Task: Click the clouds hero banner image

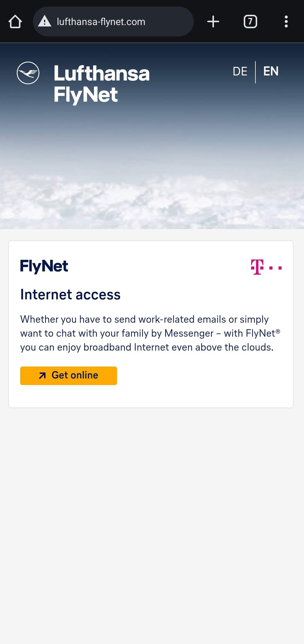Action: [152, 176]
